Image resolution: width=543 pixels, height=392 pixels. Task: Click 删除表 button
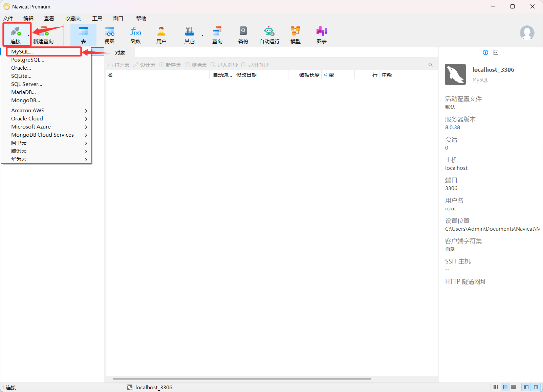point(196,65)
